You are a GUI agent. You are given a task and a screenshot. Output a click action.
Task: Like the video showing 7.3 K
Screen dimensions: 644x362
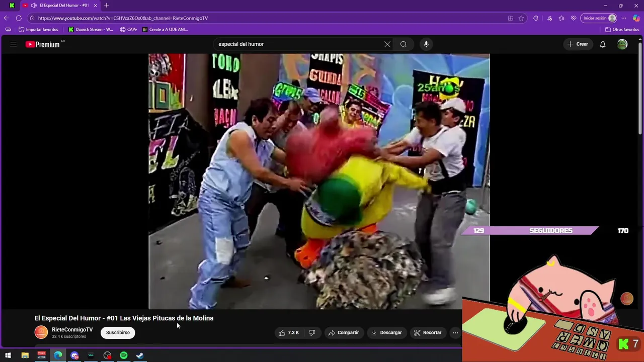(289, 333)
